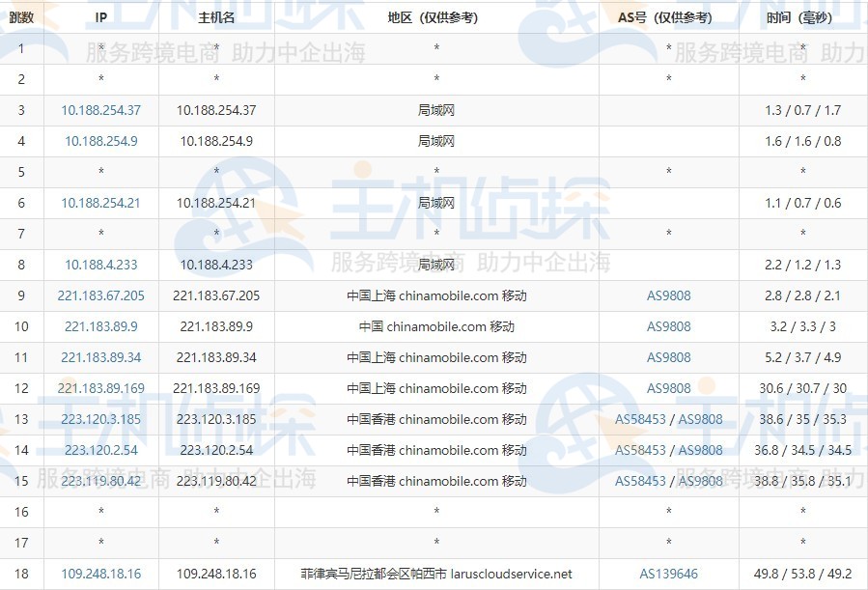The width and height of the screenshot is (868, 590).
Task: Click the 跳数 column header
Action: coord(21,17)
